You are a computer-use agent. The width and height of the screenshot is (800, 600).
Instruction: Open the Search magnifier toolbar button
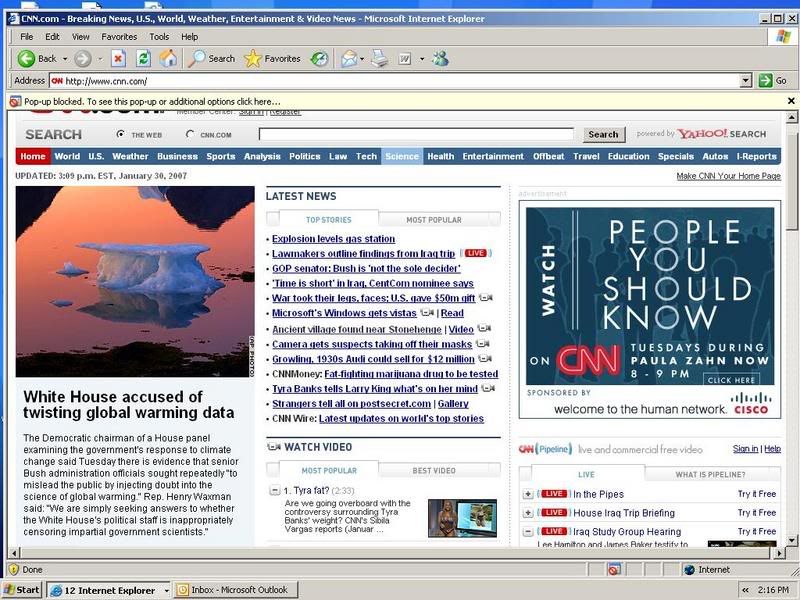point(211,59)
